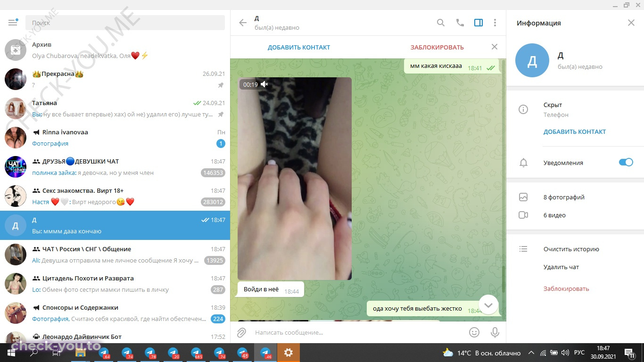The image size is (644, 362).
Task: Click the chat list search field
Action: point(125,23)
